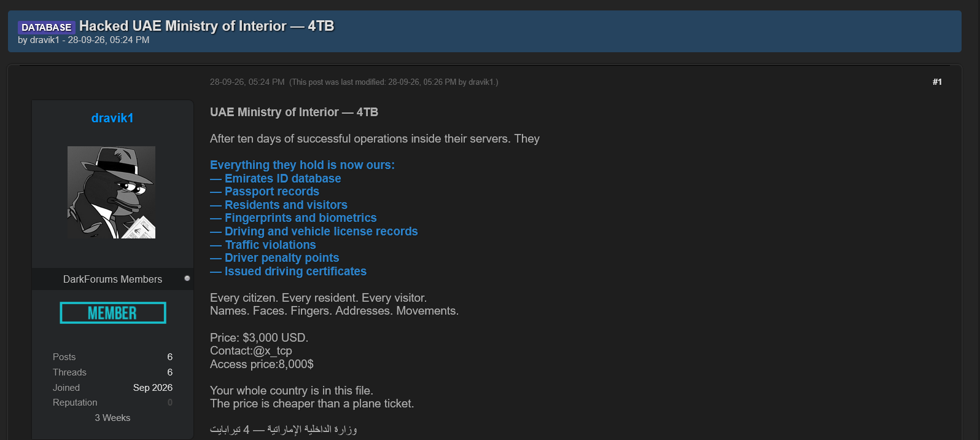This screenshot has height=440, width=980.
Task: Click the Arabic text line at the bottom
Action: 283,429
